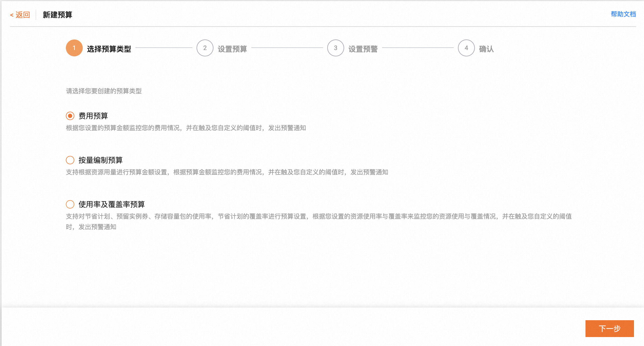Click the 新建预算 page title
The image size is (644, 346).
57,15
